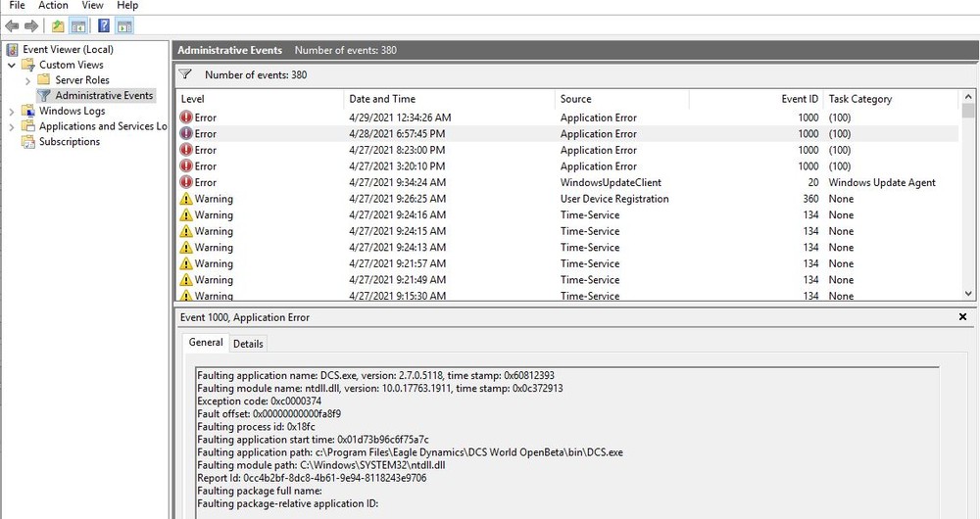This screenshot has height=519, width=980.
Task: Select Windows Logs in the tree
Action: 72,111
